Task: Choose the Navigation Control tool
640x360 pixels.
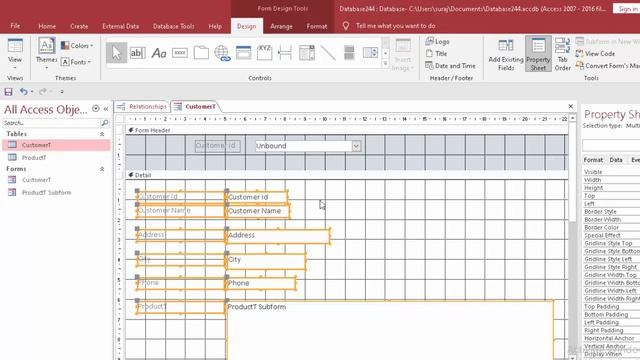Action: point(244,53)
